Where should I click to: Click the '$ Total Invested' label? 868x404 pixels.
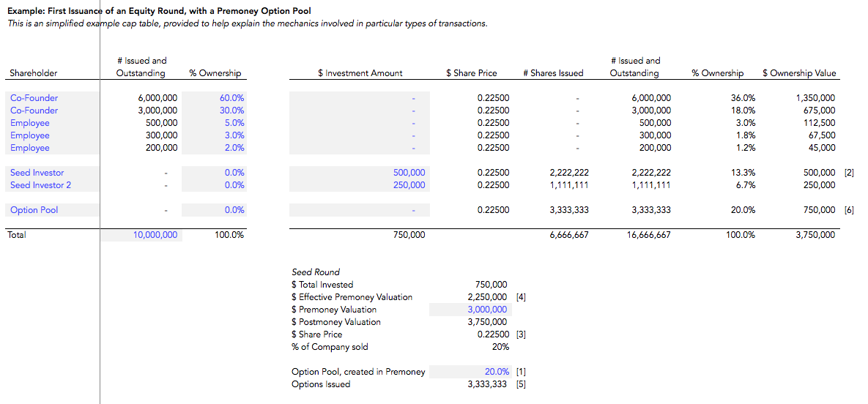(x=322, y=285)
